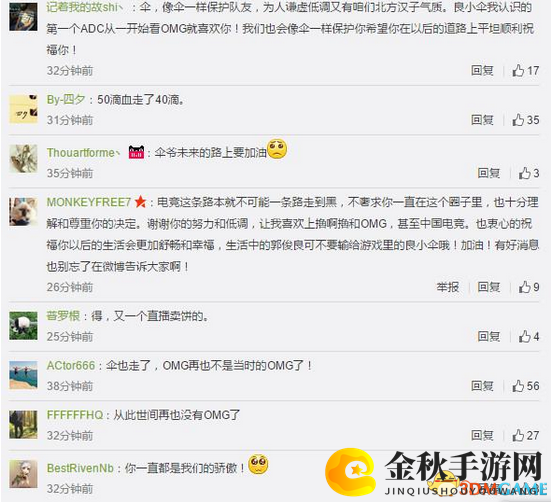This screenshot has width=552, height=502.
Task: Click MONKEYFREE7's dog avatar
Action: tap(23, 212)
